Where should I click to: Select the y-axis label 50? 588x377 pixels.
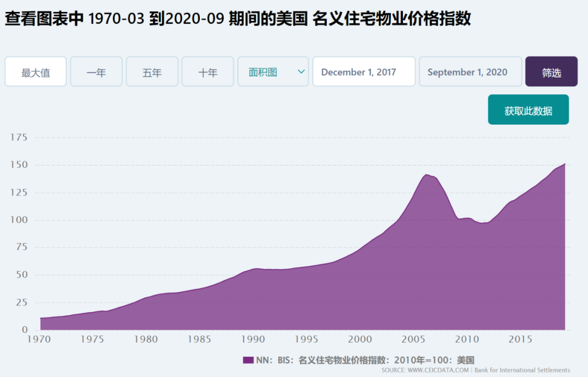pos(22,275)
